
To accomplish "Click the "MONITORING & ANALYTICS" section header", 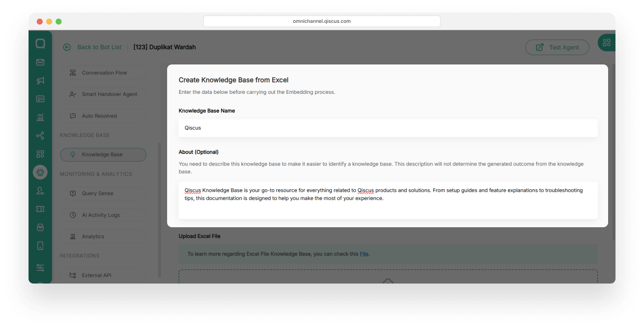I will [96, 174].
